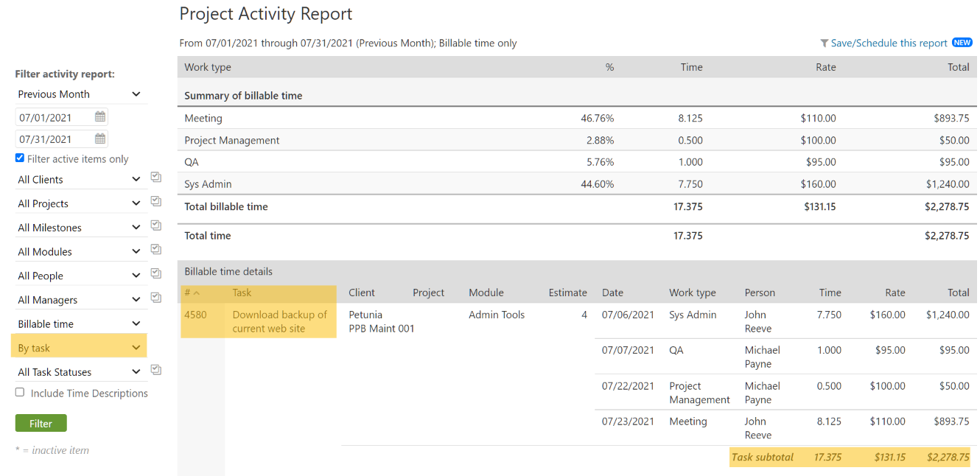Open the Billable time dropdown
980x476 pixels.
79,322
